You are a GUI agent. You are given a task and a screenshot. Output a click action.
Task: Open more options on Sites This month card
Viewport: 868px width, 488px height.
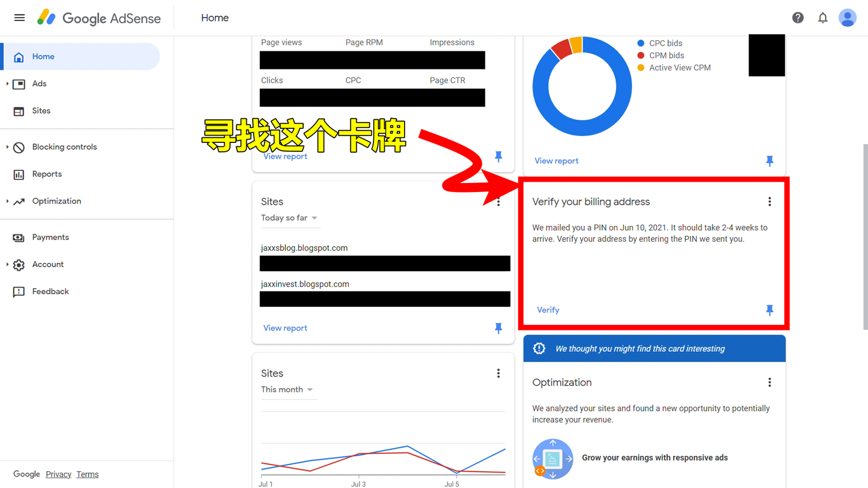498,373
